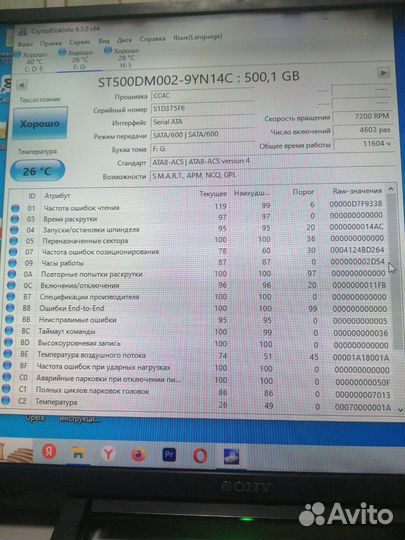405x540 pixels.
Task: Click status icon for Полных циклов парковок головок
Action: (6, 388)
